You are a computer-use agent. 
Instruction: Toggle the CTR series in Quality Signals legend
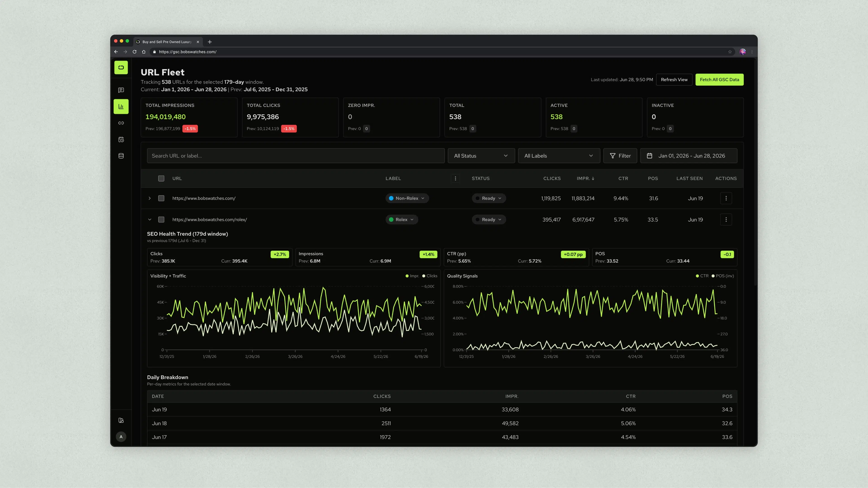pyautogui.click(x=702, y=276)
